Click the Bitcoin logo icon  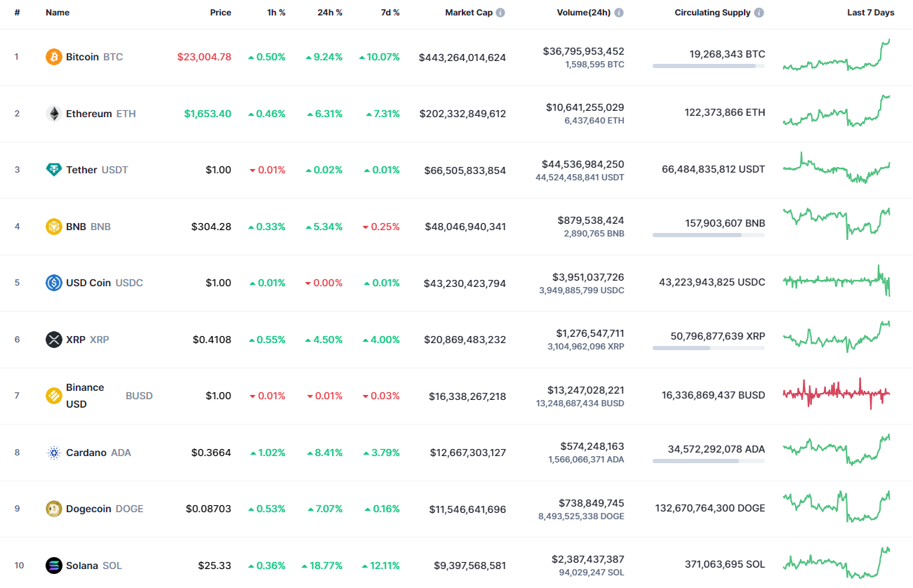(x=53, y=57)
